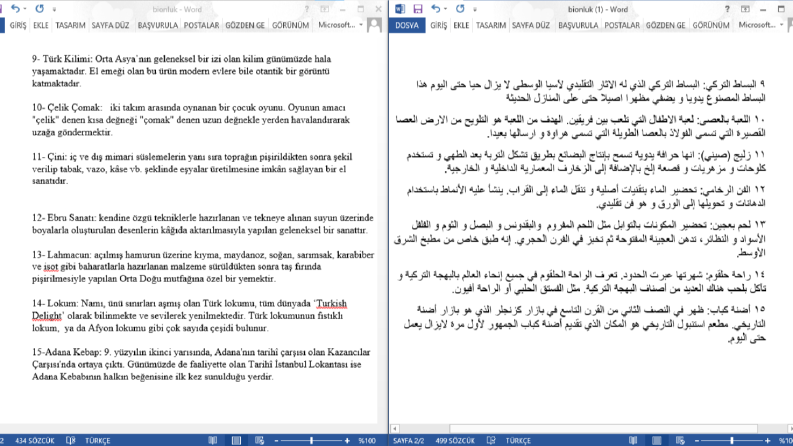The image size is (793, 446).
Task: Open GÖZDEN GE tab in left window
Action: 245,25
